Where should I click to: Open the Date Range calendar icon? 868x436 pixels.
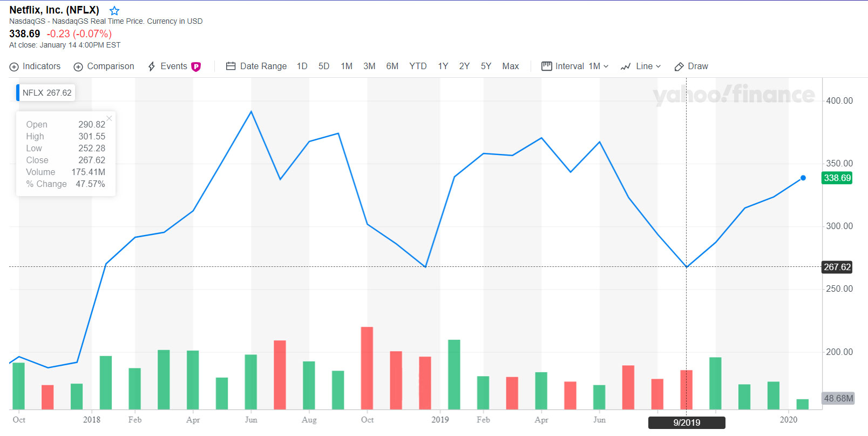pyautogui.click(x=230, y=66)
